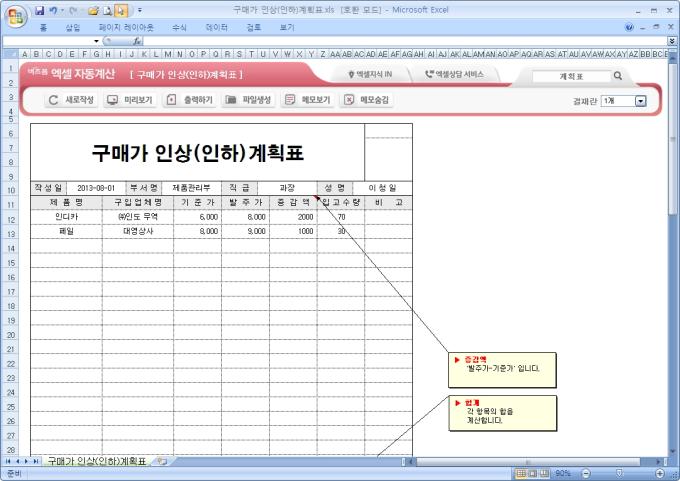Click the 파일생성 button
Viewport: 680px width, 481px height.
pos(248,100)
